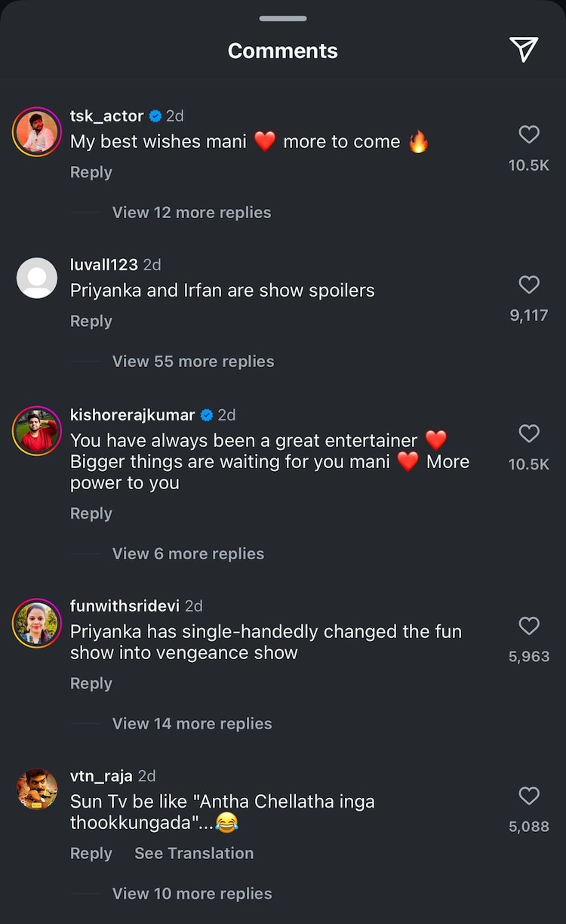Expand View 55 more replies
The width and height of the screenshot is (566, 924).
coord(193,362)
